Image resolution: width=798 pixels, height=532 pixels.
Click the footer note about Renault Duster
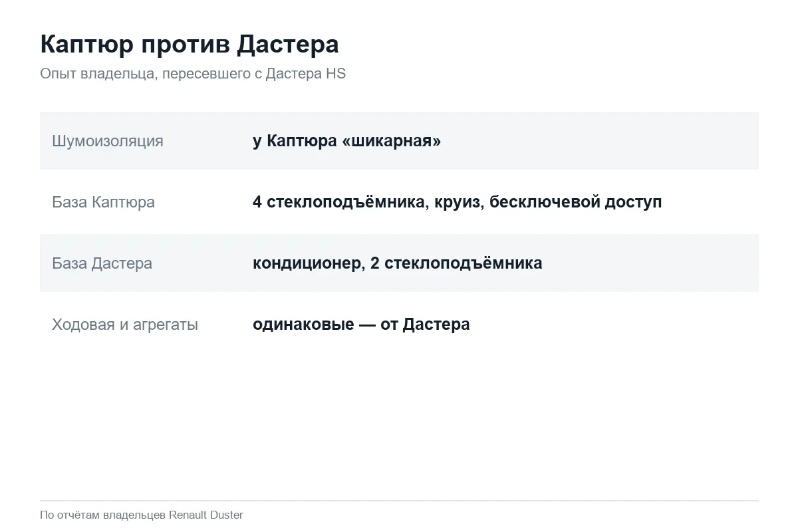[x=142, y=515]
